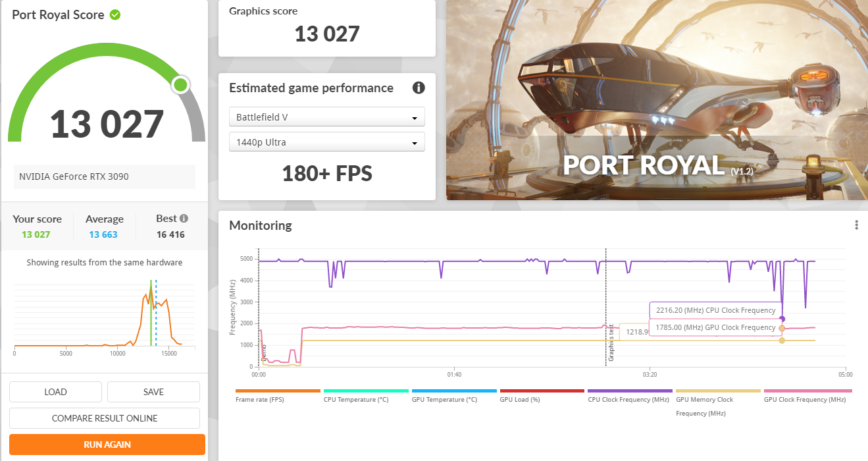Screen dimensions: 868x461
Task: Click the info icon next to Best
Action: pos(184,219)
